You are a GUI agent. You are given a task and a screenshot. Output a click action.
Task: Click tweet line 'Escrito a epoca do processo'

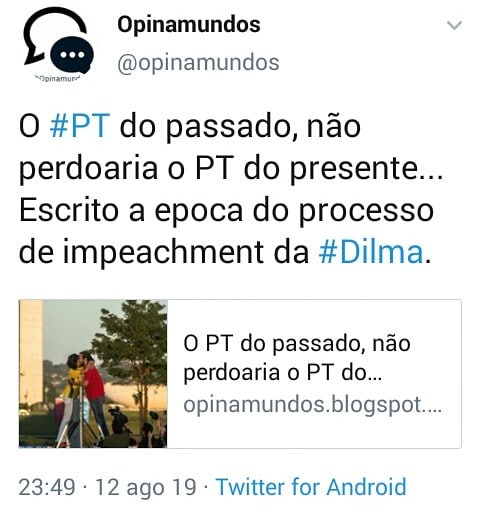click(226, 211)
